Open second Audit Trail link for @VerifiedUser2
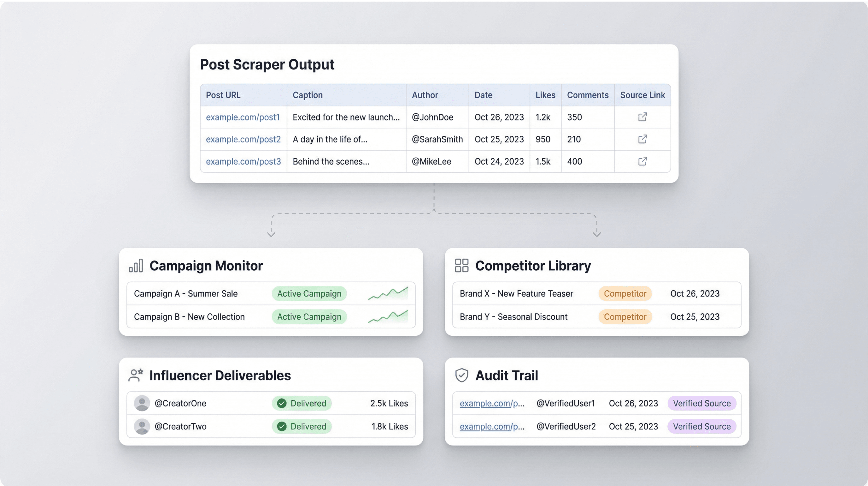 point(492,426)
